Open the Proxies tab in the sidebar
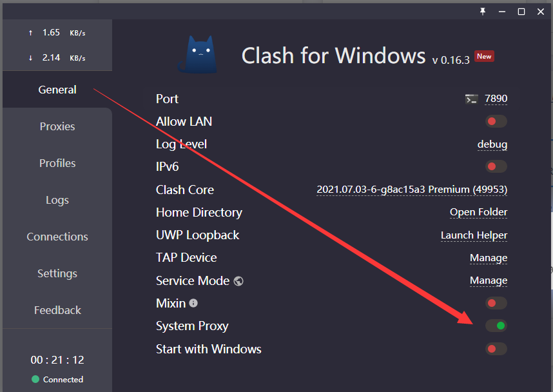The height and width of the screenshot is (392, 553). click(57, 126)
